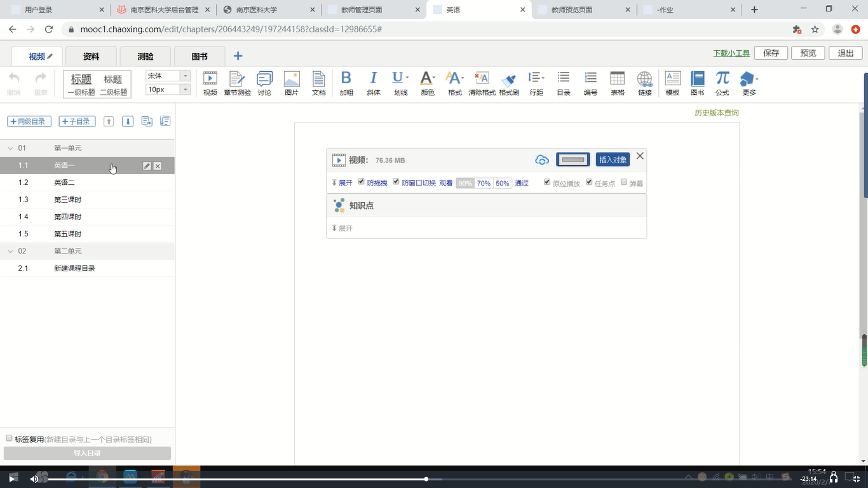The width and height of the screenshot is (868, 488).
Task: Toggle the 防窗口切换 checkbox
Action: click(397, 182)
